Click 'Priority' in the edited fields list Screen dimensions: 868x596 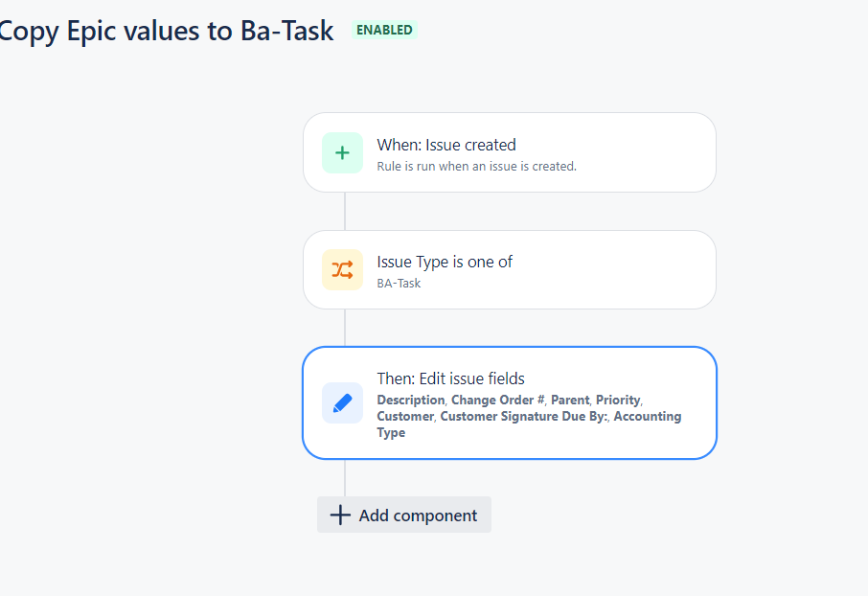point(618,400)
